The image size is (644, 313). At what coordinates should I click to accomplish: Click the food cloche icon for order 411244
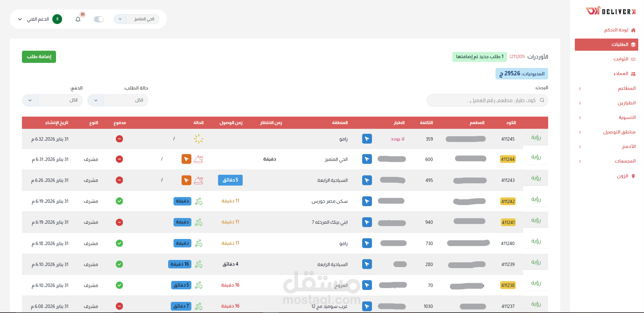[x=199, y=159]
